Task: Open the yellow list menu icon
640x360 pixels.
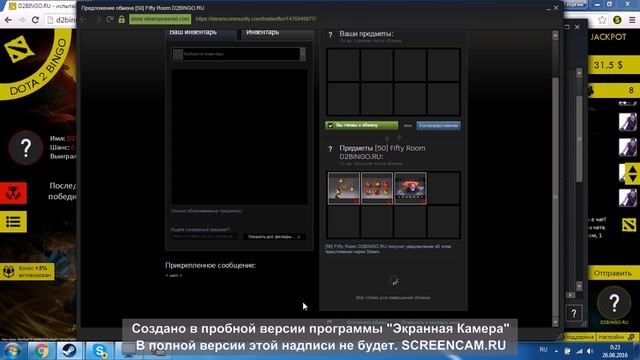Action: 13,222
